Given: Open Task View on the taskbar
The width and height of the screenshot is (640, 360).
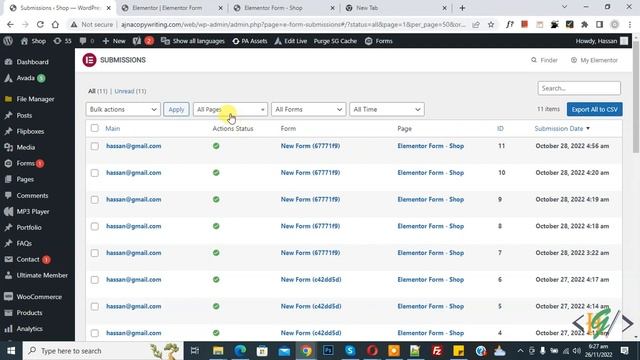Looking at the screenshot, I should point(195,351).
